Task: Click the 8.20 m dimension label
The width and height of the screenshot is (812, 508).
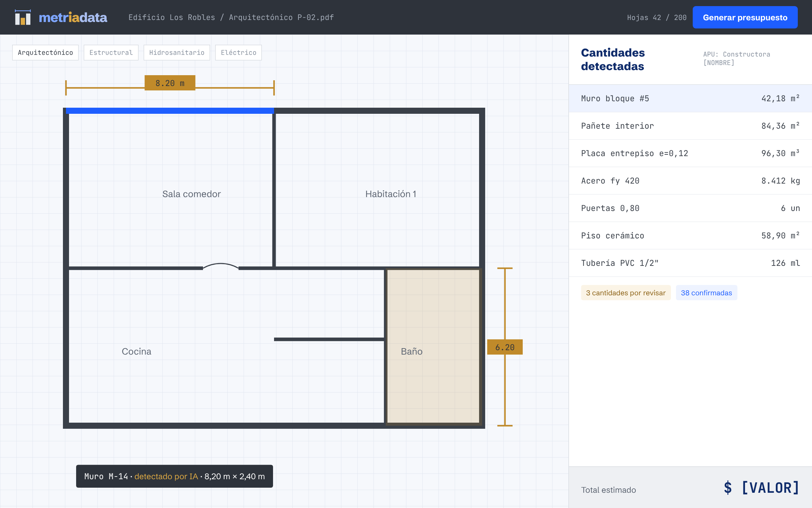Action: (170, 83)
